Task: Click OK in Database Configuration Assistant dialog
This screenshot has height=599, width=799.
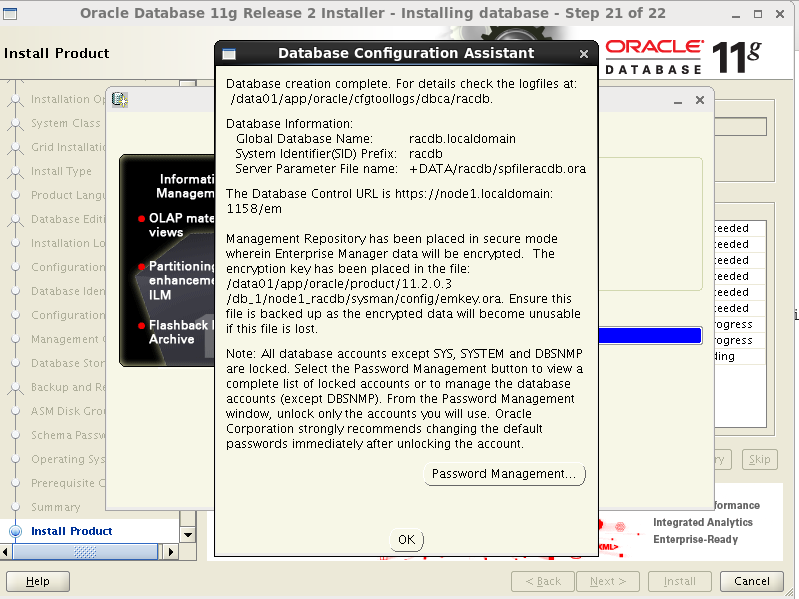Action: (406, 540)
